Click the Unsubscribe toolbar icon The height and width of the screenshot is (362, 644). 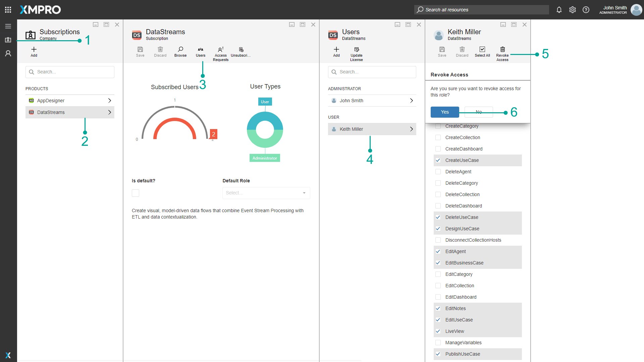[241, 50]
